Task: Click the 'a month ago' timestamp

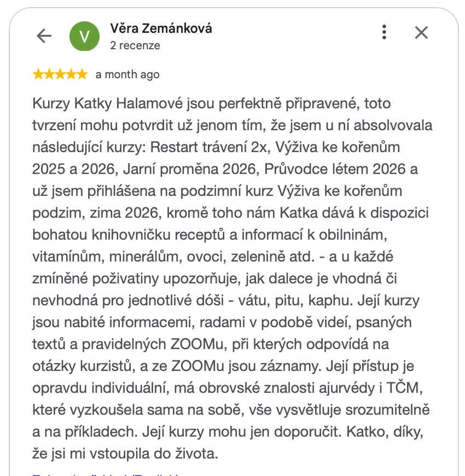Action: click(127, 74)
